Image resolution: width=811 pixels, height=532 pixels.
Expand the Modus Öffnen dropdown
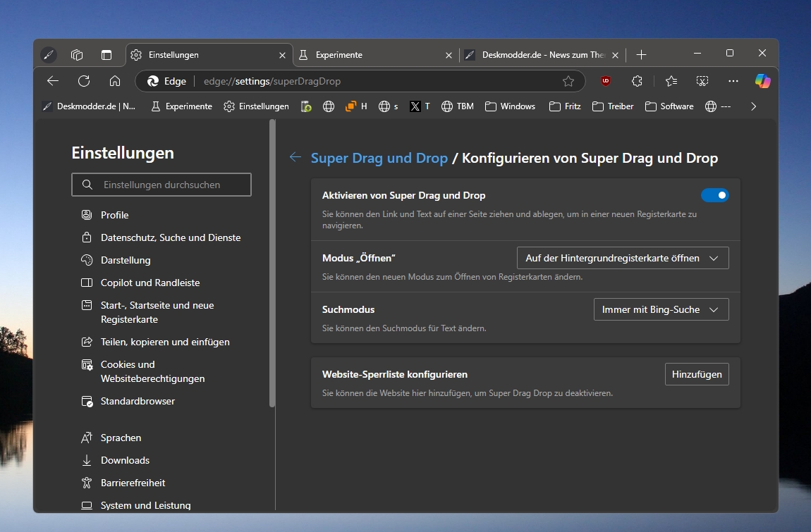coord(623,259)
